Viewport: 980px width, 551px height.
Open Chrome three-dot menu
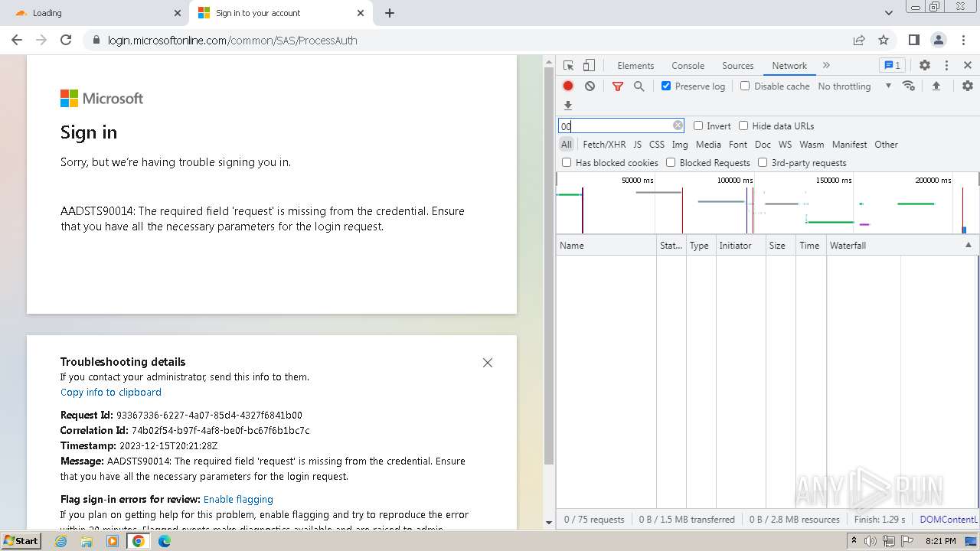pyautogui.click(x=963, y=40)
